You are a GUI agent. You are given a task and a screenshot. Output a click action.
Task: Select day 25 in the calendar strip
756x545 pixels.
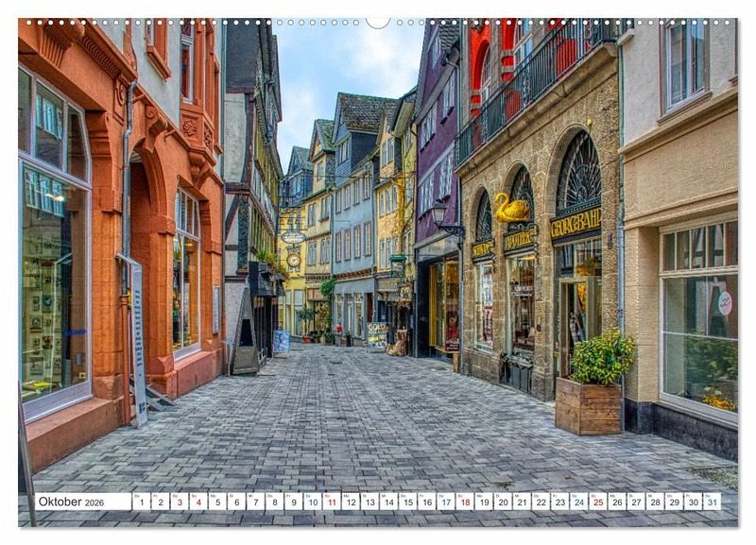point(597,502)
